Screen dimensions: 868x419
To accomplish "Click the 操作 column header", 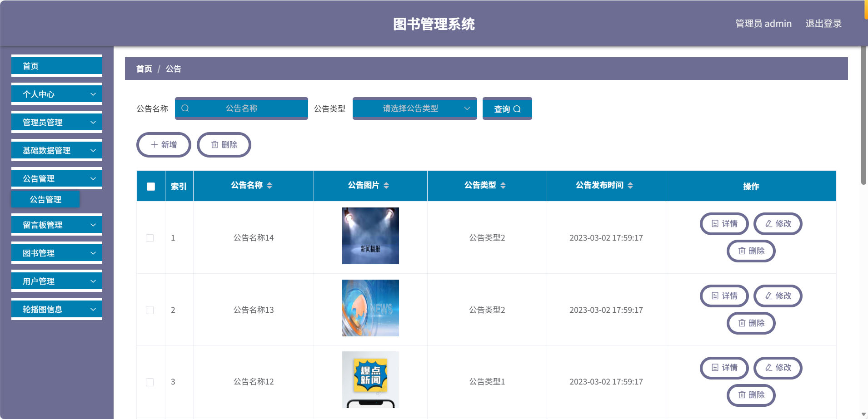I will click(751, 186).
